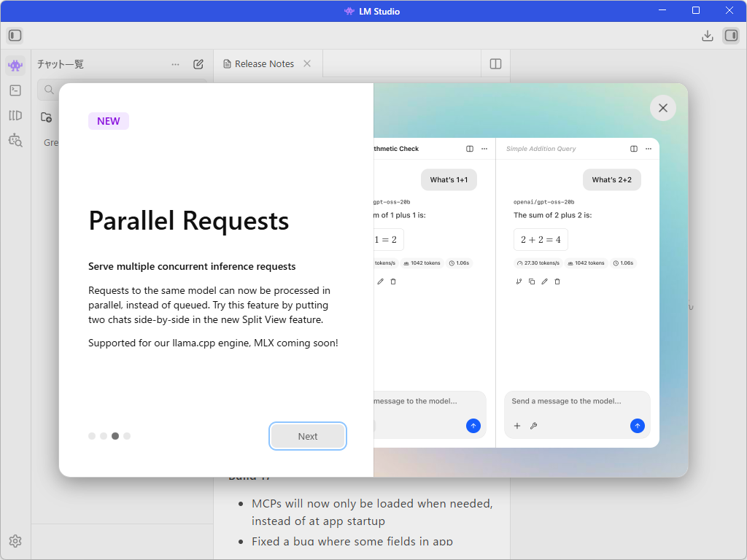
Task: Click the 'Serve multiple concurrent inference requests' subtitle
Action: coord(192,266)
